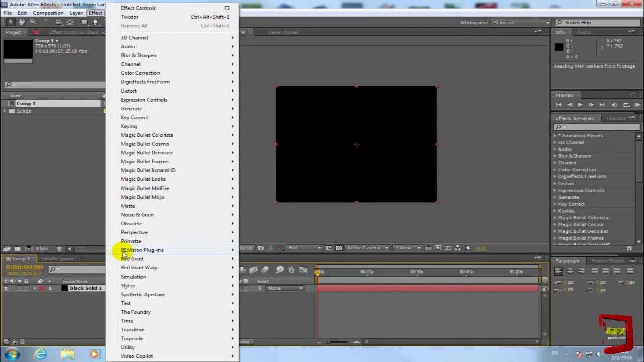Click Interpret Footage icon in Project panel

click(7, 249)
